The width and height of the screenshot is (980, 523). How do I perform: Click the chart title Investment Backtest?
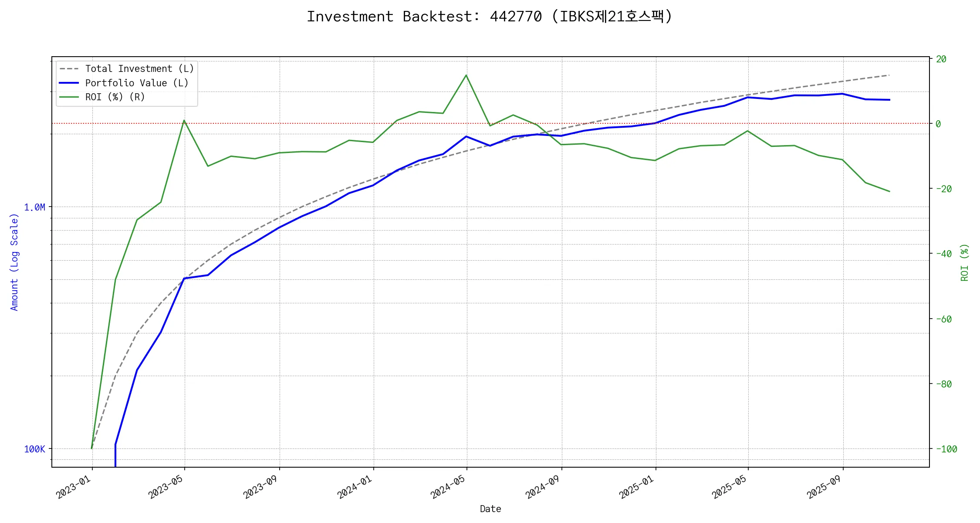tap(490, 17)
